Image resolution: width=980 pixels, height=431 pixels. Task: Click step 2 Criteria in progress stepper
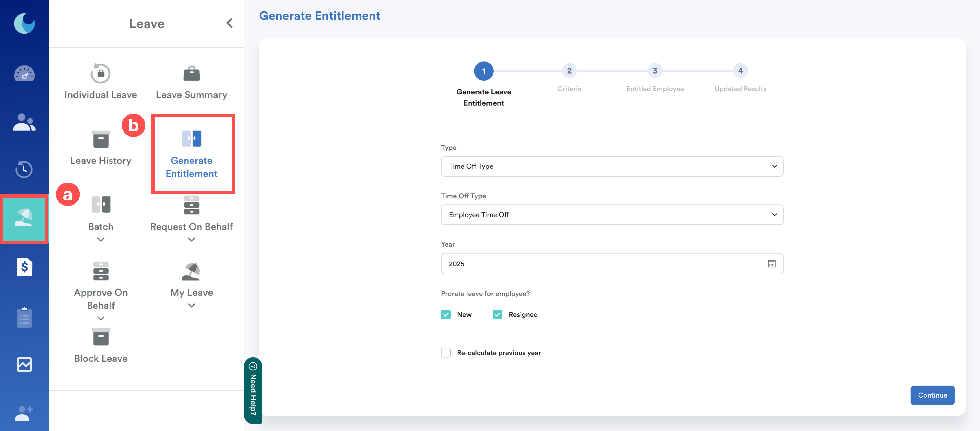[x=569, y=71]
